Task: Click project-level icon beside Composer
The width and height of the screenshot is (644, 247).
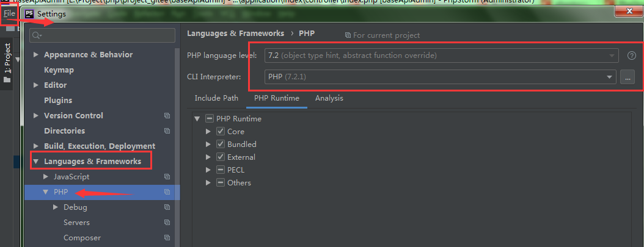Action: click(167, 238)
